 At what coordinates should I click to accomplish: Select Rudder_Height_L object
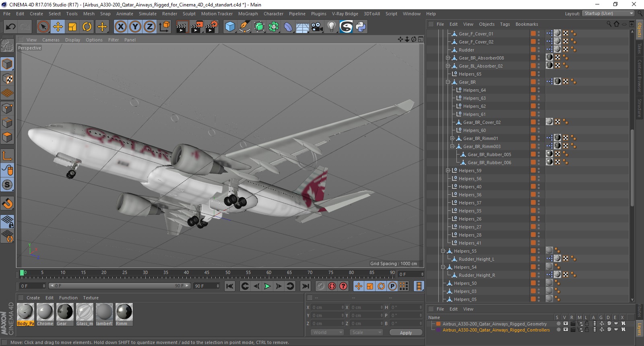(x=477, y=259)
